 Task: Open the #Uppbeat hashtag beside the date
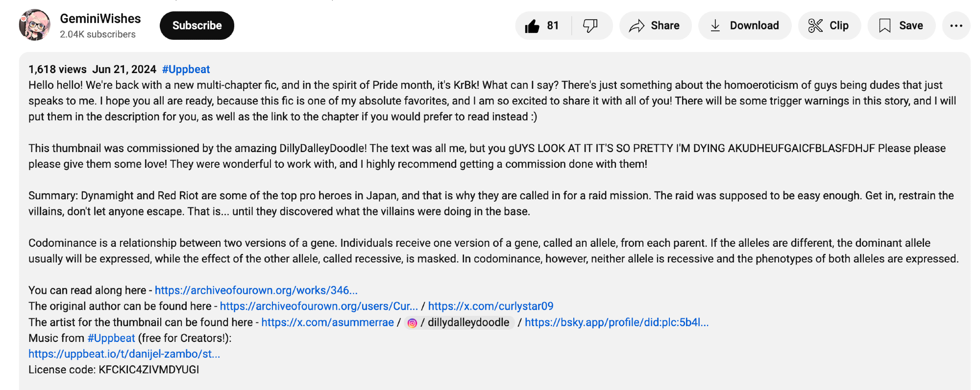point(186,69)
